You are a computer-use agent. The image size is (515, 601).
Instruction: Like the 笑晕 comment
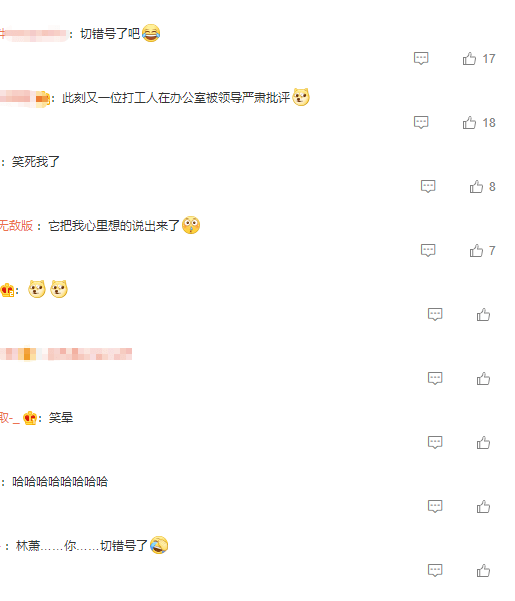(483, 443)
